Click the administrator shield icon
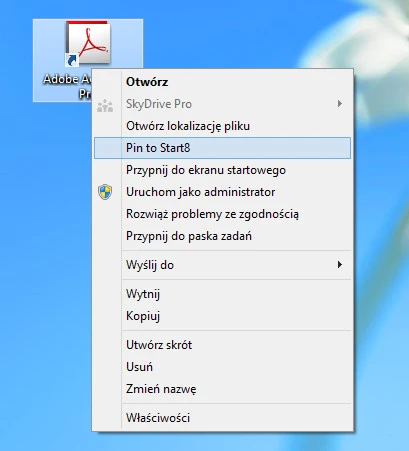 coord(105,192)
